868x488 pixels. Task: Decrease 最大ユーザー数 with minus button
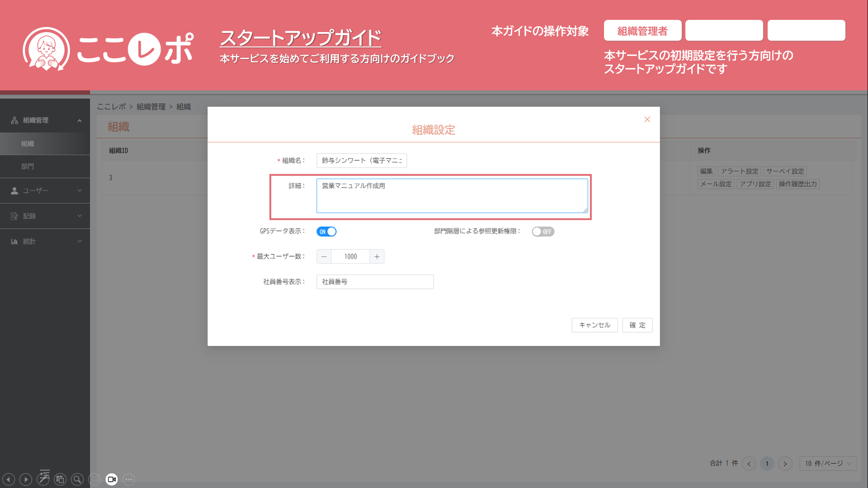click(324, 257)
